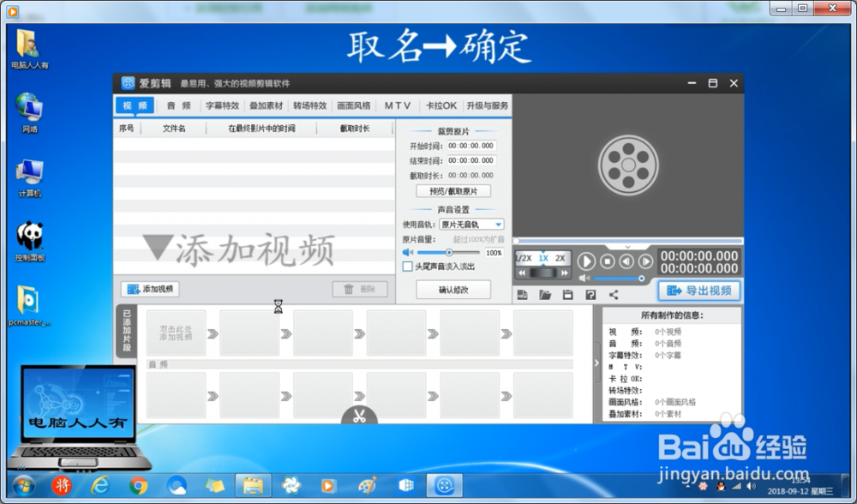Open an existing project folder icon

(545, 295)
